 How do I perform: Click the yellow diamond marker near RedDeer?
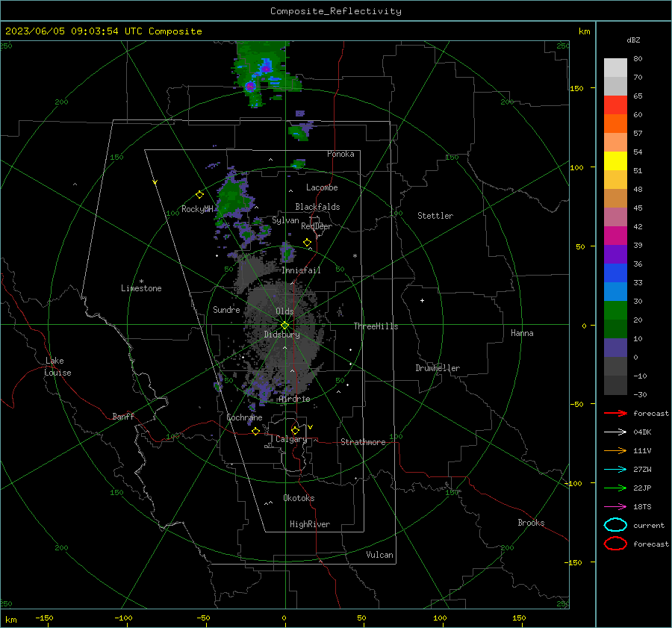pos(307,243)
